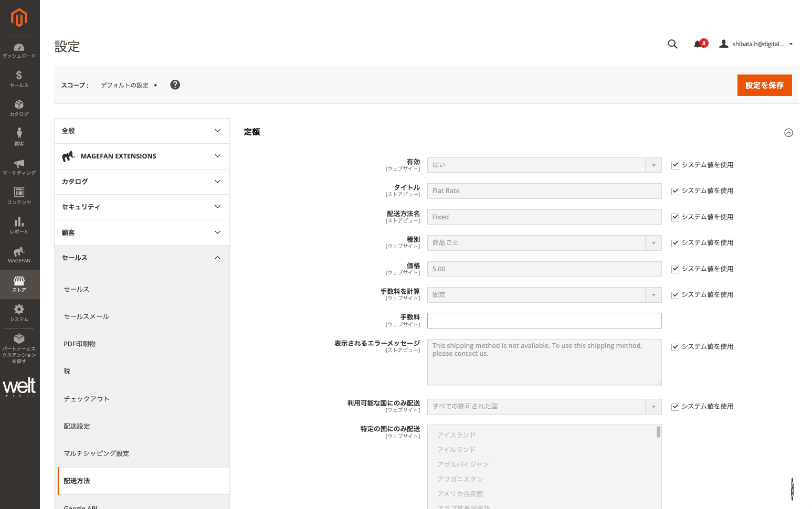This screenshot has height=509, width=812.
Task: Open the 税 settings section
Action: (67, 371)
